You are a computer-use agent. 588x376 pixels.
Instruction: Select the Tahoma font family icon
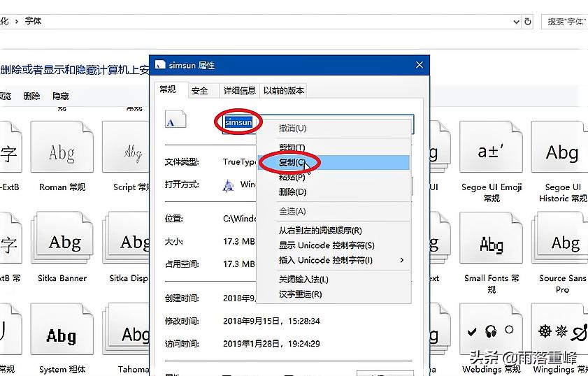coord(126,329)
